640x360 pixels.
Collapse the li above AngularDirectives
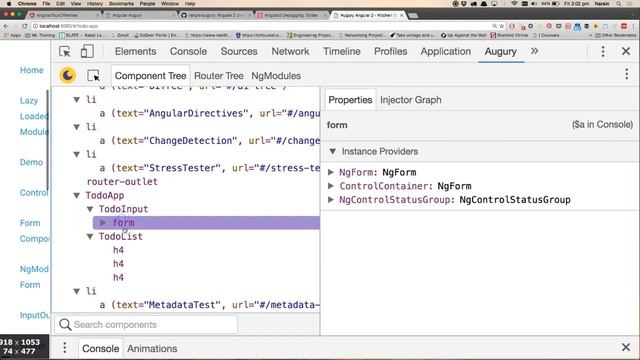[x=76, y=100]
